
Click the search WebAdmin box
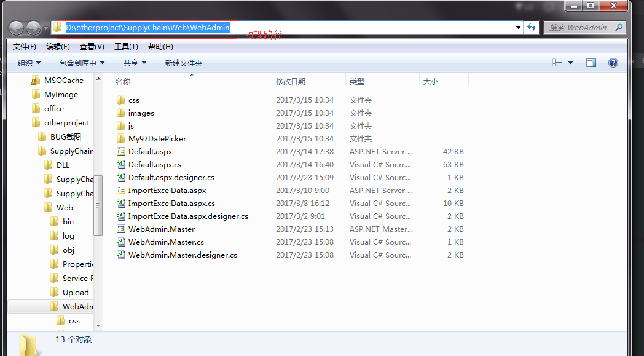(x=585, y=28)
